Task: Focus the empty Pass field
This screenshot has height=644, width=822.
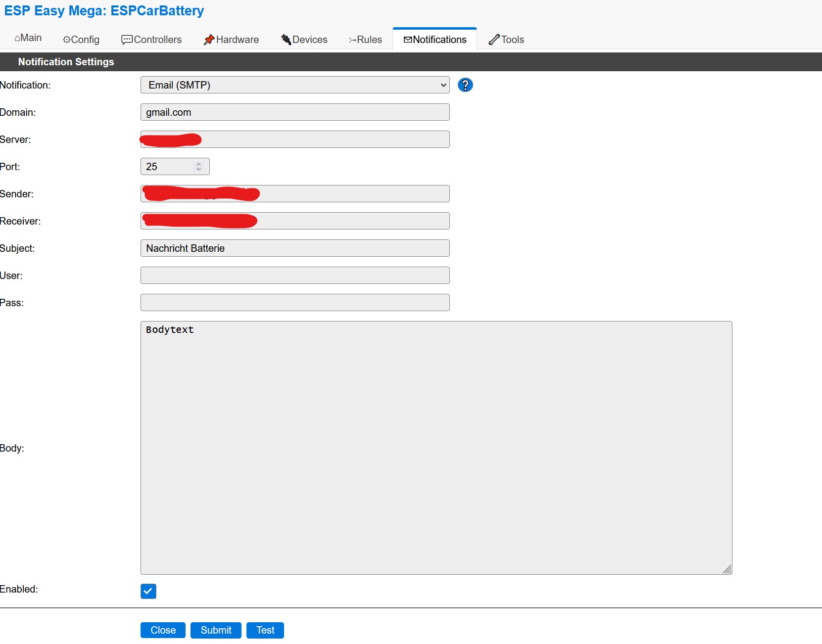Action: point(295,303)
